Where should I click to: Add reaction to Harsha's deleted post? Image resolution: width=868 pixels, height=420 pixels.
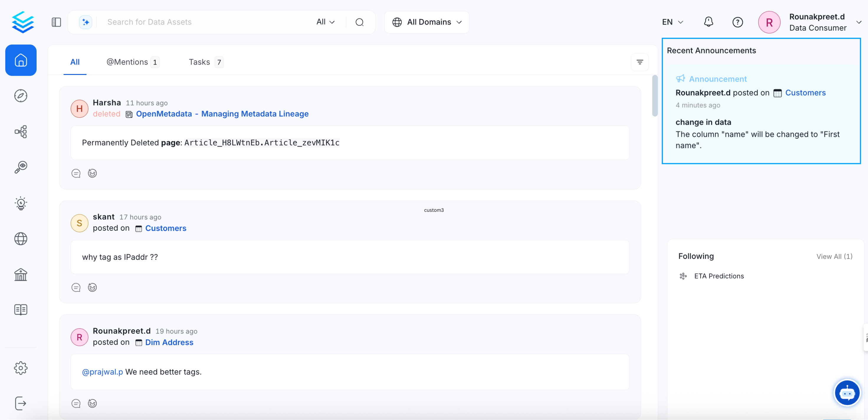click(92, 173)
